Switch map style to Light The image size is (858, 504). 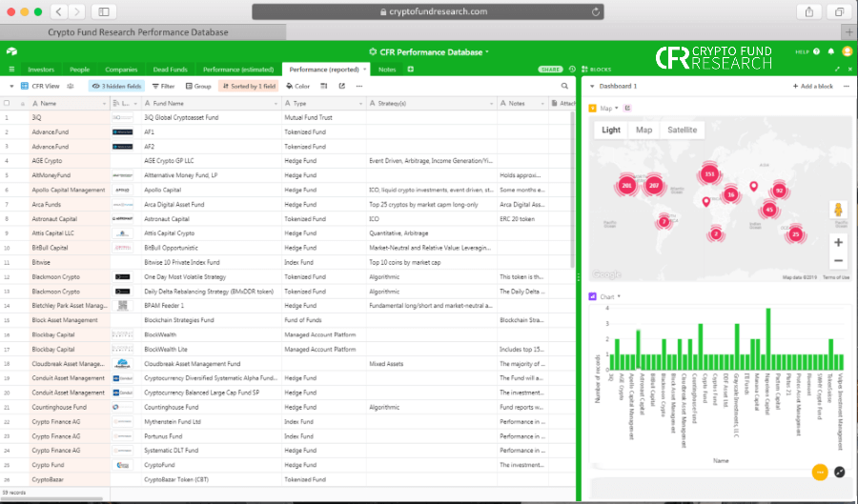point(611,130)
